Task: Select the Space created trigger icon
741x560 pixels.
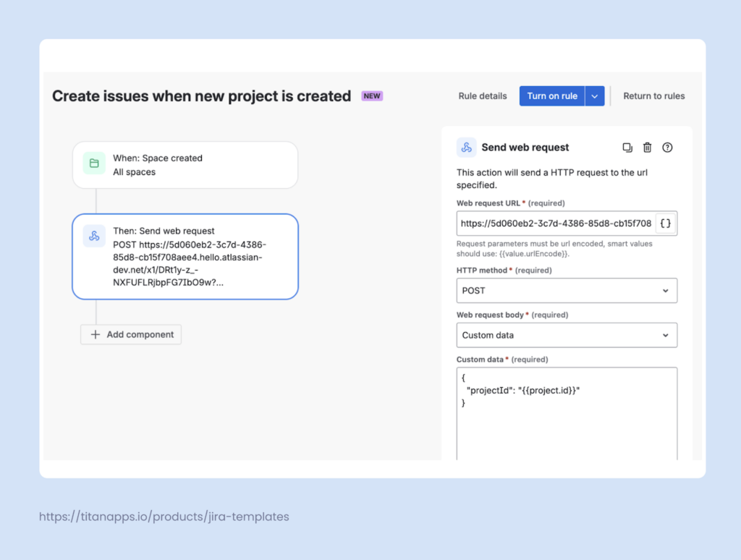Action: 94,164
